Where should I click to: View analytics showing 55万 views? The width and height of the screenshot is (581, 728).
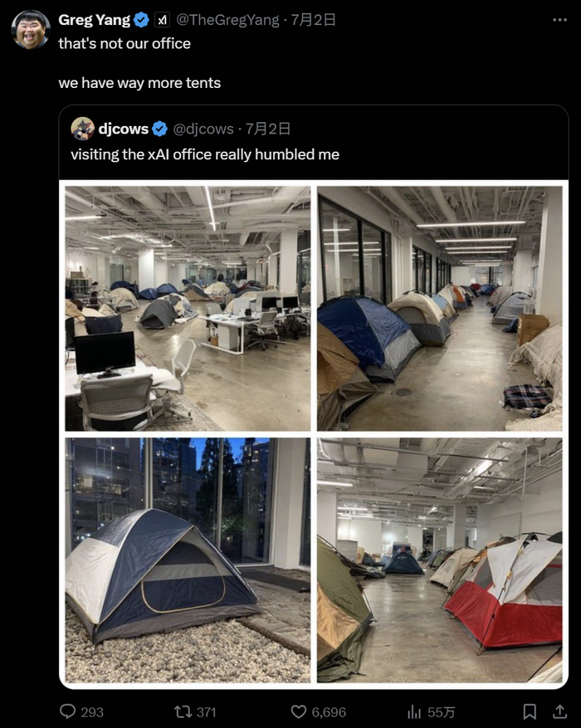413,711
